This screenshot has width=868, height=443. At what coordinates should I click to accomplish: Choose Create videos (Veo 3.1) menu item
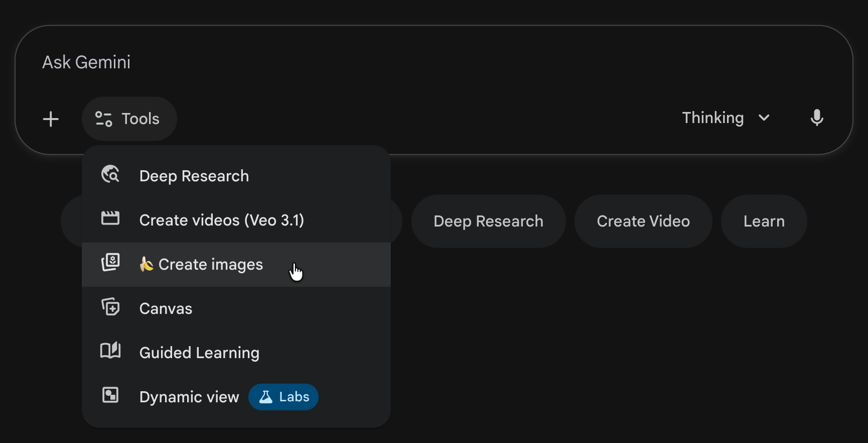(x=236, y=220)
